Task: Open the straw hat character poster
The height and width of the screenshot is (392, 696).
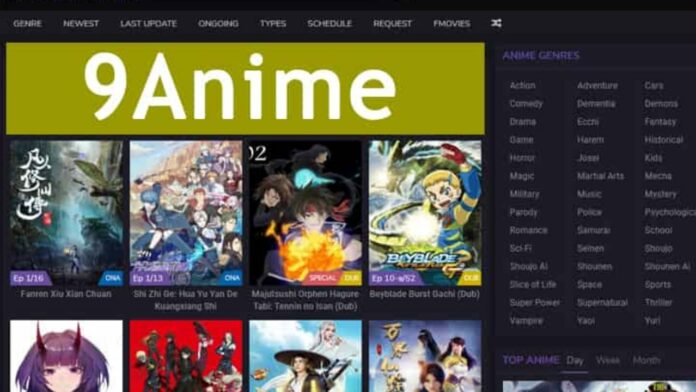Action: pos(305,356)
